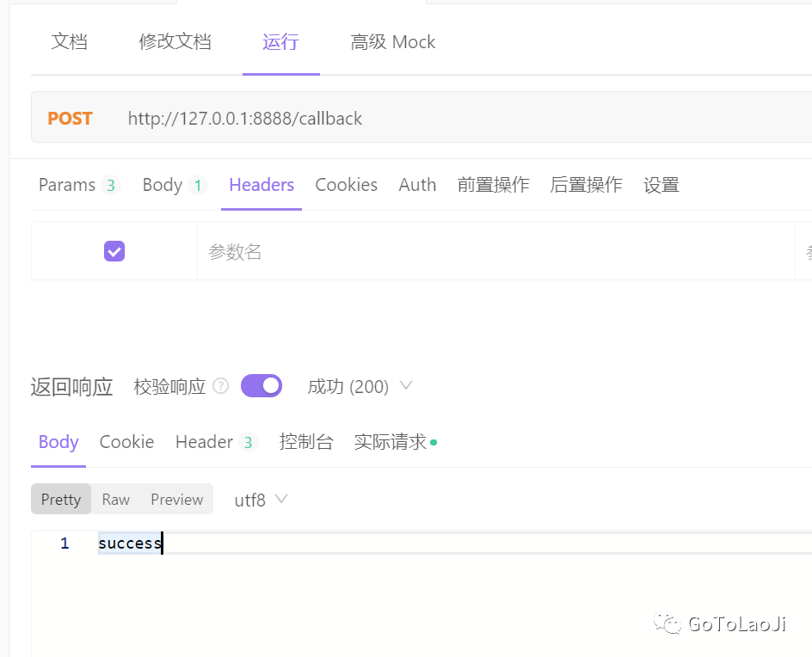
Task: Click the Preview view button
Action: (x=175, y=499)
